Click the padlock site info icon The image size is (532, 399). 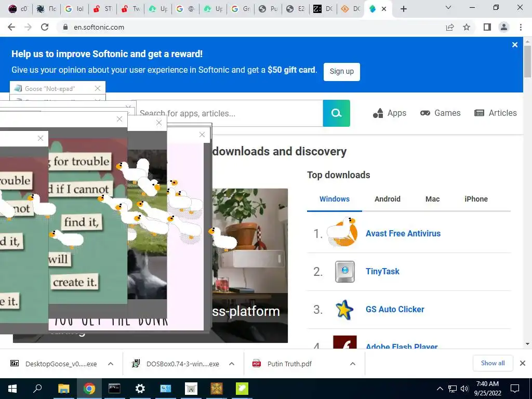(x=65, y=27)
